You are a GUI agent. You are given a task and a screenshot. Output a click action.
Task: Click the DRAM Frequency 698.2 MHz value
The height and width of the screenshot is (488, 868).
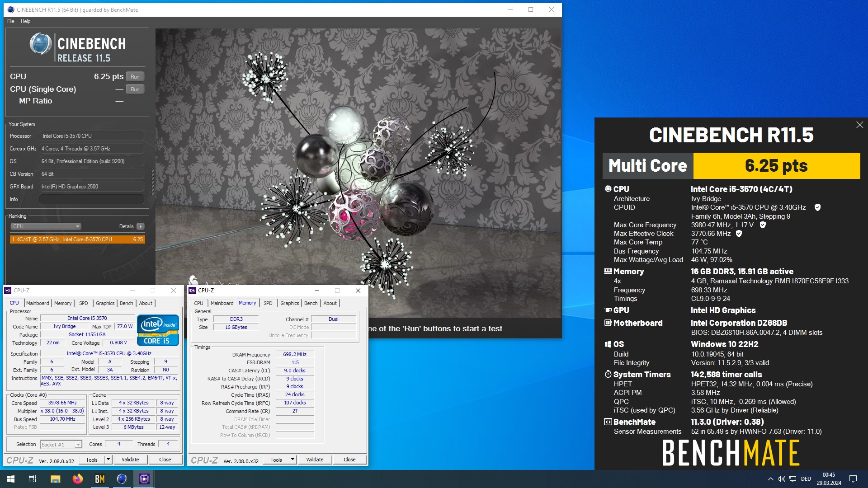[x=295, y=355]
